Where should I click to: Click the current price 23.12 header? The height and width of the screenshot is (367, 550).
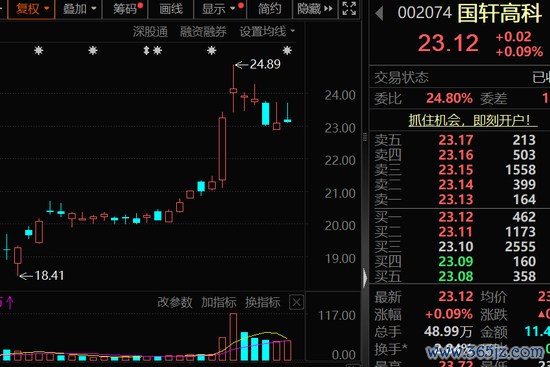click(448, 44)
